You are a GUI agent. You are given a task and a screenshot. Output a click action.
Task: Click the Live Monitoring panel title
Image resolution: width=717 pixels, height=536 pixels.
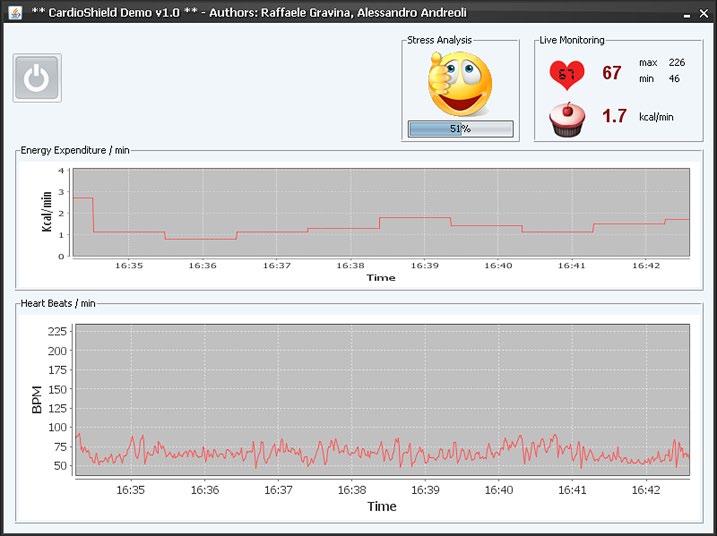tap(571, 40)
